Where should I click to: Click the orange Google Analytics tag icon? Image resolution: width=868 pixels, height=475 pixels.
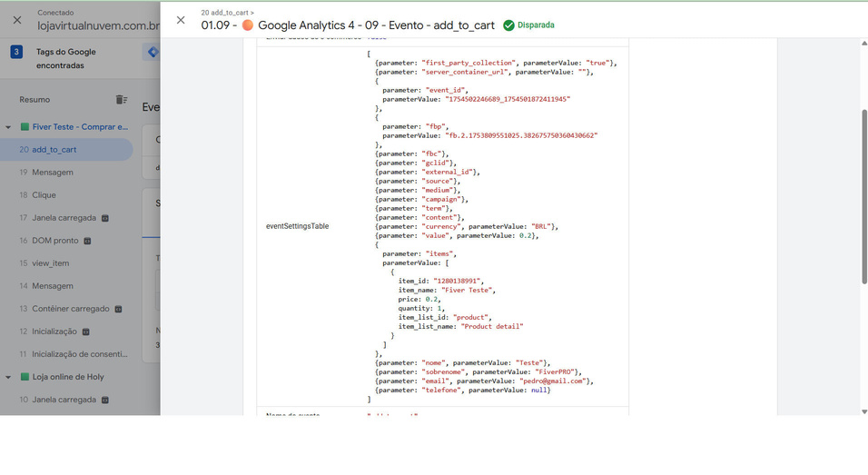click(x=248, y=25)
